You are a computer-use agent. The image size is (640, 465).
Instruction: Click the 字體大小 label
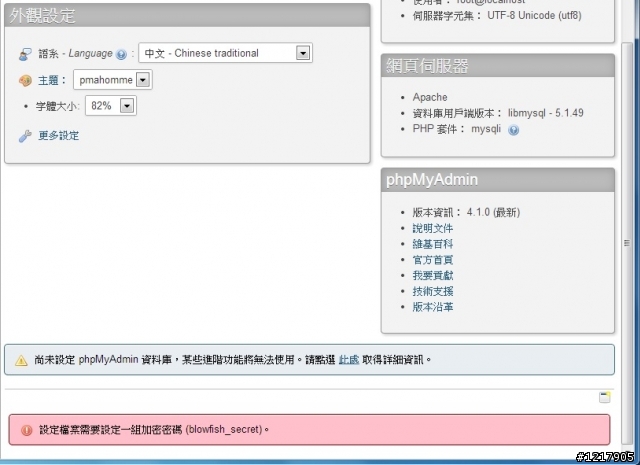coord(57,107)
